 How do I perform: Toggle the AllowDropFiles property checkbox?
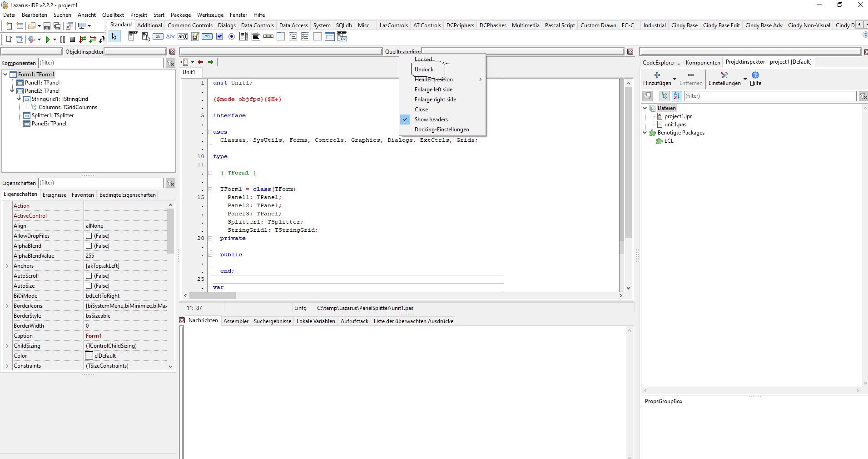(89, 236)
